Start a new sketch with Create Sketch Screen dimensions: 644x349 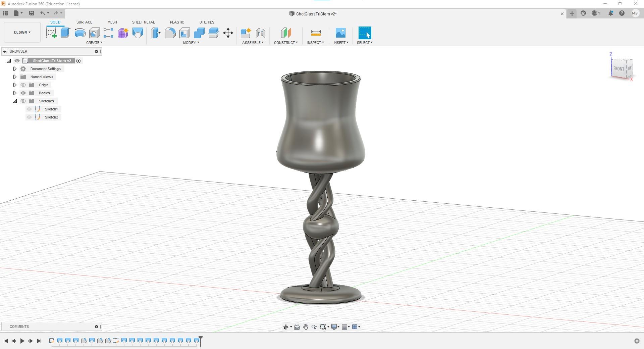tap(51, 33)
